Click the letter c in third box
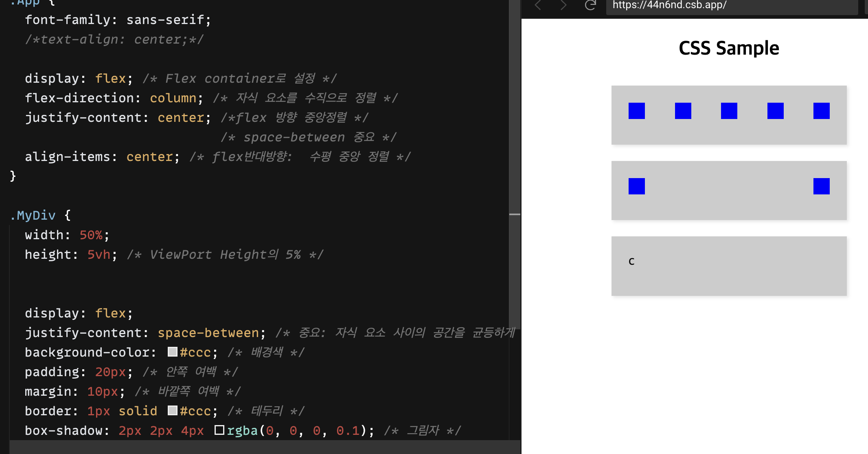Screen dimensions: 868x454 [x=631, y=261]
